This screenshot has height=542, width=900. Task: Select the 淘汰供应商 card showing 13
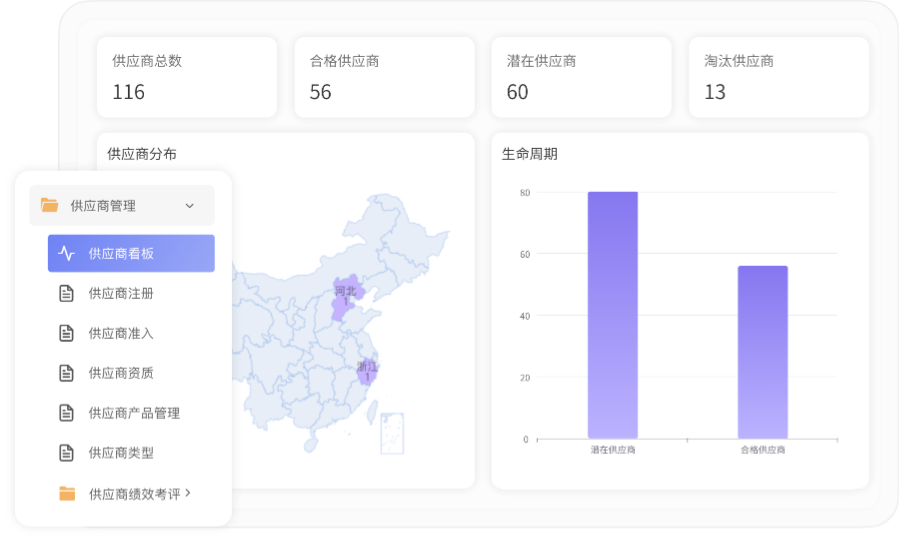click(x=778, y=77)
